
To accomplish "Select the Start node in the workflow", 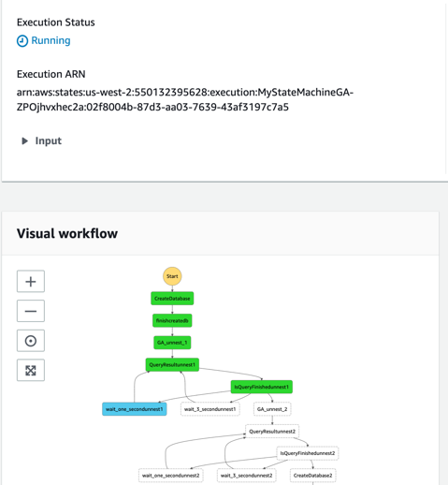I will pyautogui.click(x=172, y=276).
